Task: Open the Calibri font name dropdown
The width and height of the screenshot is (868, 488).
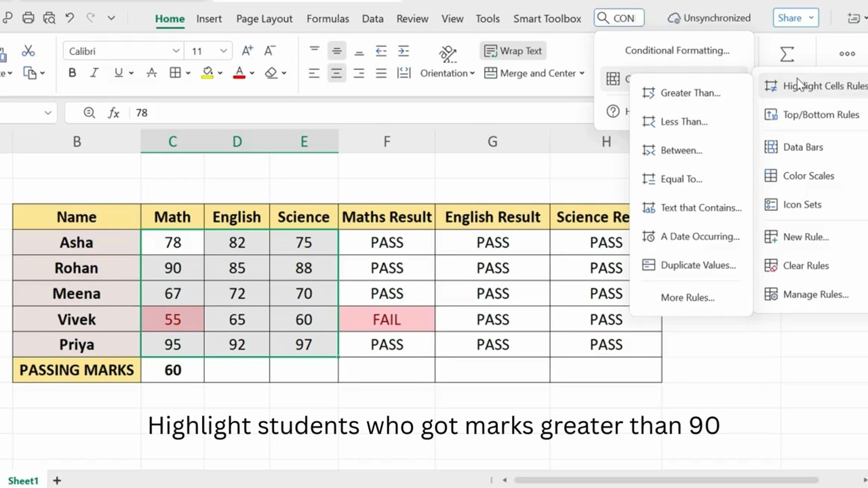Action: click(x=176, y=51)
